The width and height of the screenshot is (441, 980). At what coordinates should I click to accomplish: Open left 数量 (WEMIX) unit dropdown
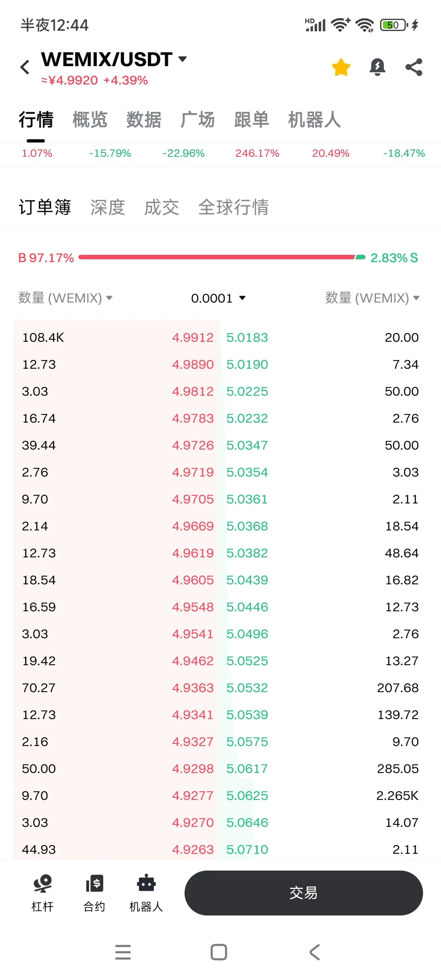tap(65, 298)
